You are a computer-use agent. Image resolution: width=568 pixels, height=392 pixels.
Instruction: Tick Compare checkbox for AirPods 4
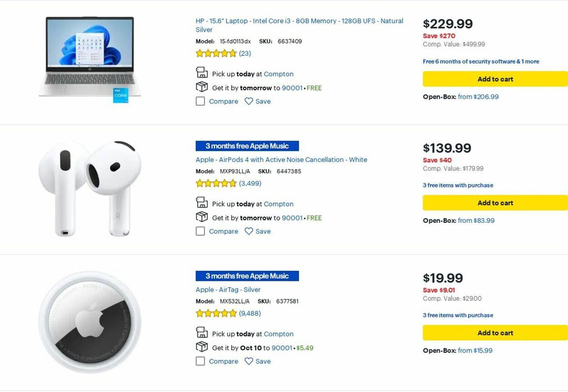tap(200, 231)
